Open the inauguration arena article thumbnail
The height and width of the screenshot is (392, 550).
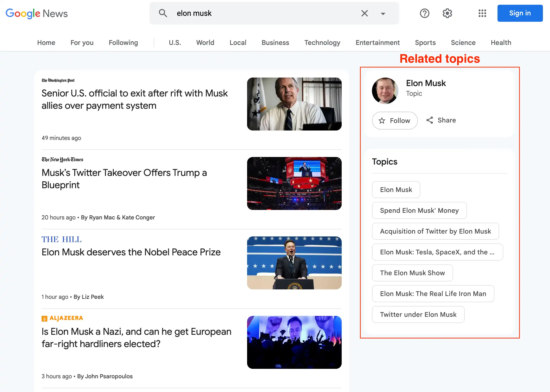coord(294,183)
